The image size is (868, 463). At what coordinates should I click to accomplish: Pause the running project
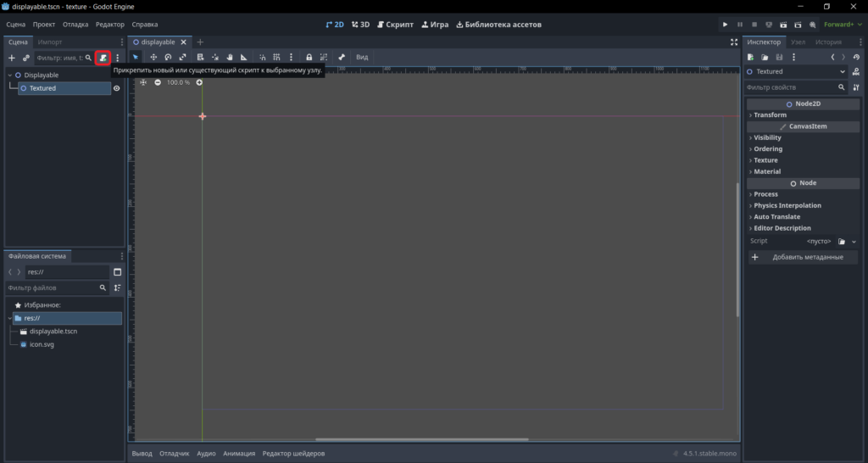click(x=739, y=25)
